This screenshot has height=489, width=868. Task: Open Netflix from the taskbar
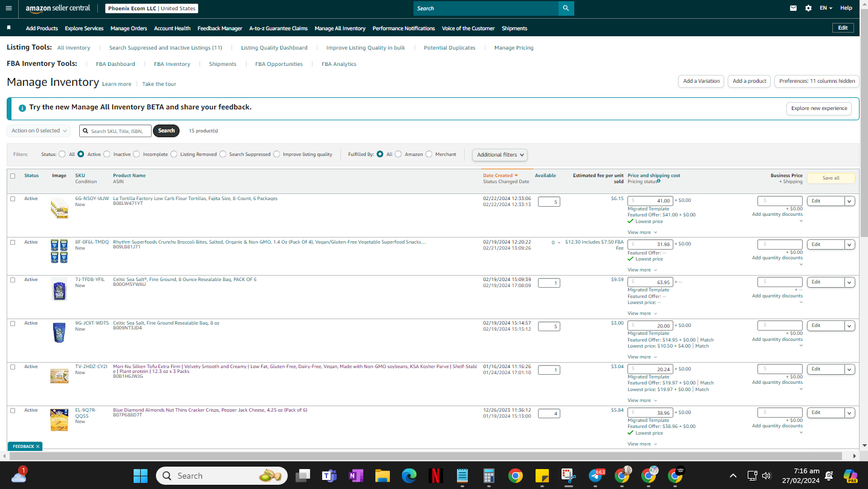point(435,476)
